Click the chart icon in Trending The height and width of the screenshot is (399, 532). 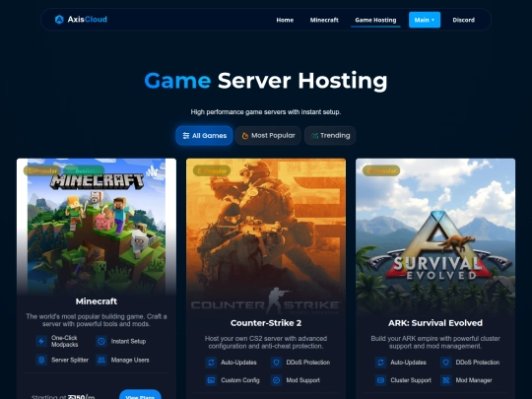point(314,136)
